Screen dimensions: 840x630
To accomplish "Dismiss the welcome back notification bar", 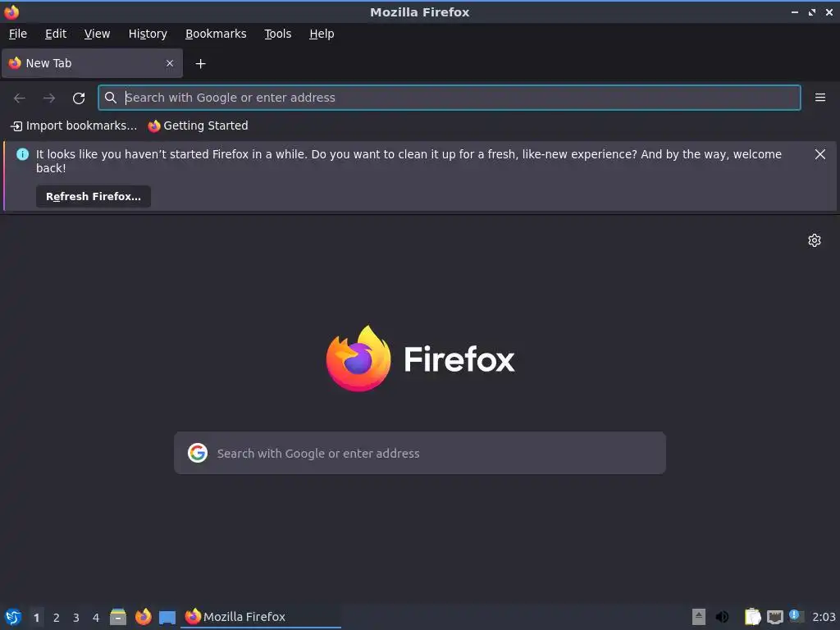I will coord(819,154).
